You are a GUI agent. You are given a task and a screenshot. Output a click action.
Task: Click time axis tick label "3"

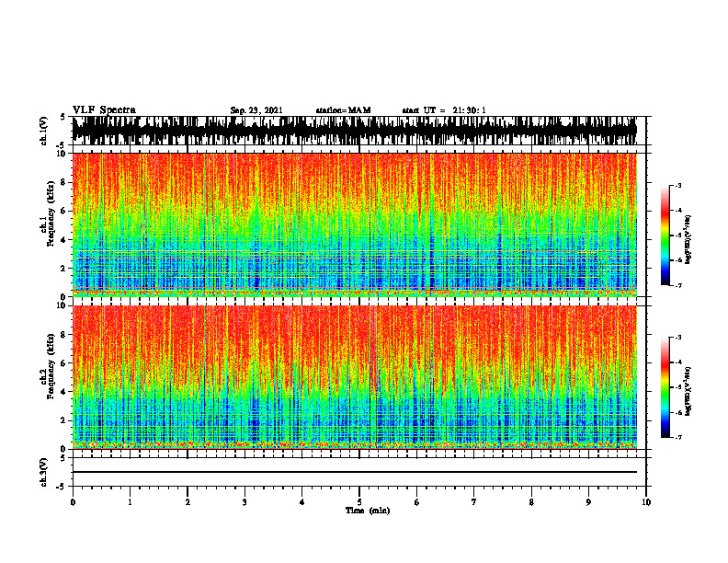click(245, 502)
